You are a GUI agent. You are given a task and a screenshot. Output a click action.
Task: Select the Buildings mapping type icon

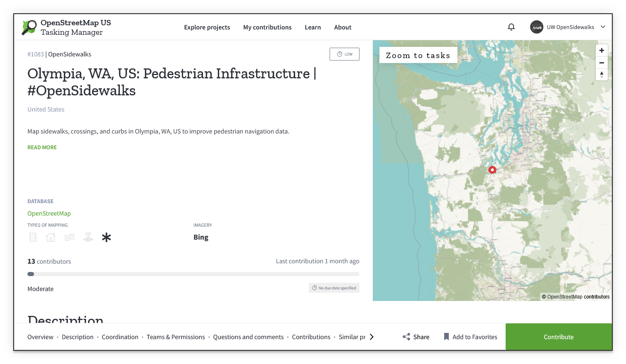pyautogui.click(x=51, y=237)
